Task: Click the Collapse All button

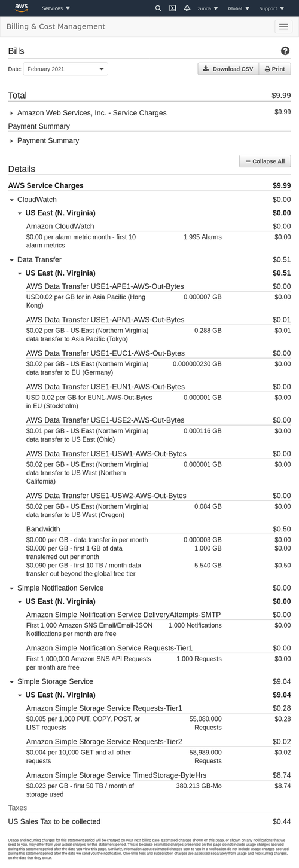Action: pos(265,161)
